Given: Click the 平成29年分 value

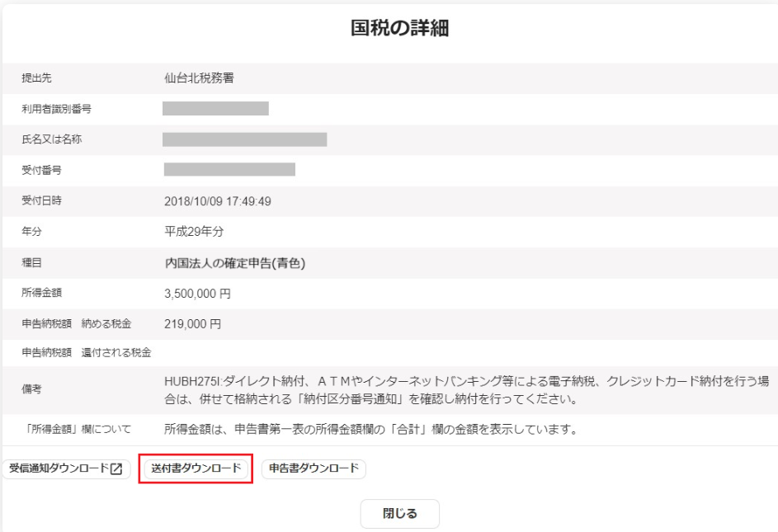Looking at the screenshot, I should (x=194, y=232).
